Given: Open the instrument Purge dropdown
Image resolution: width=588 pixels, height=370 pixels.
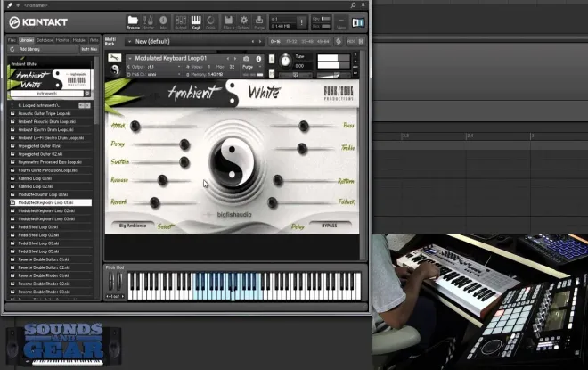Looking at the screenshot, I should (x=251, y=66).
